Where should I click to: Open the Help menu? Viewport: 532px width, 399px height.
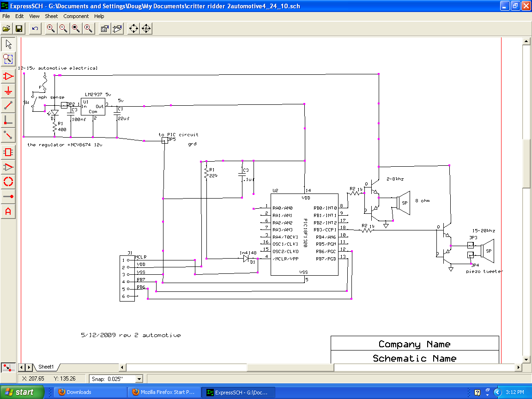(99, 16)
